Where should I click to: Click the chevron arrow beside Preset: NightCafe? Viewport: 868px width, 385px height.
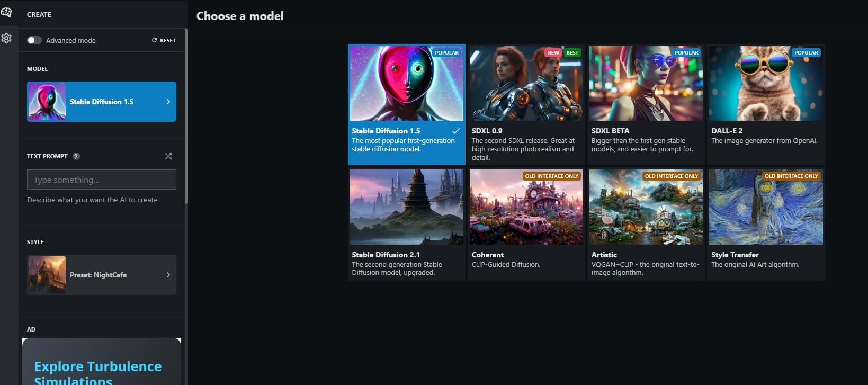point(168,275)
